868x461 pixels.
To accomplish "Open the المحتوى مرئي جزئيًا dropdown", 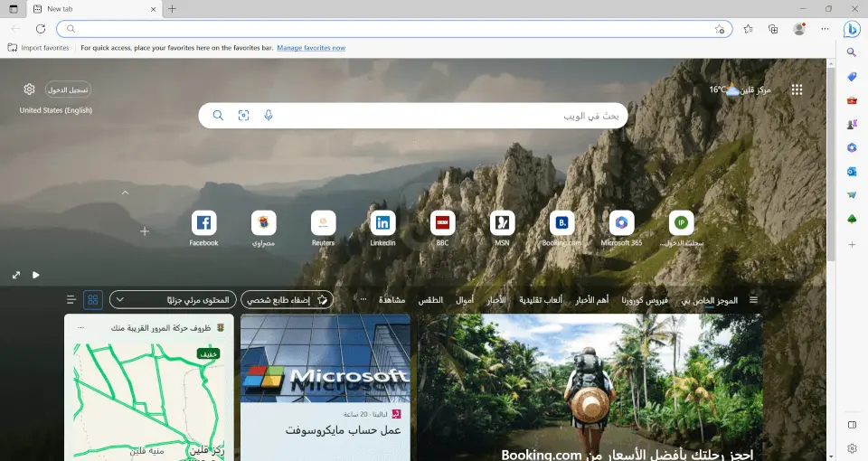I will 173,300.
